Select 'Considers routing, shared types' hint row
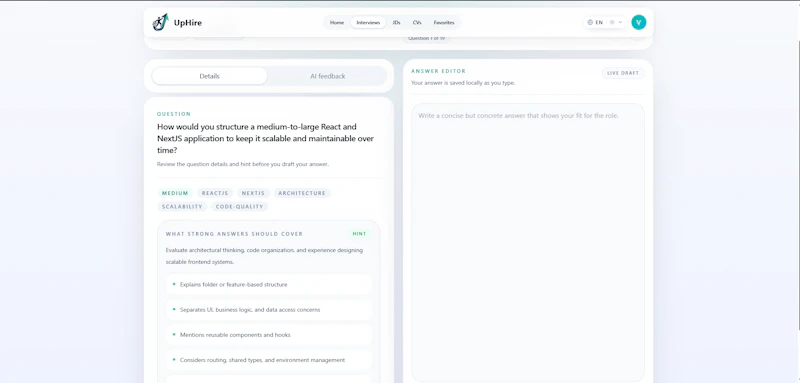 pos(269,360)
